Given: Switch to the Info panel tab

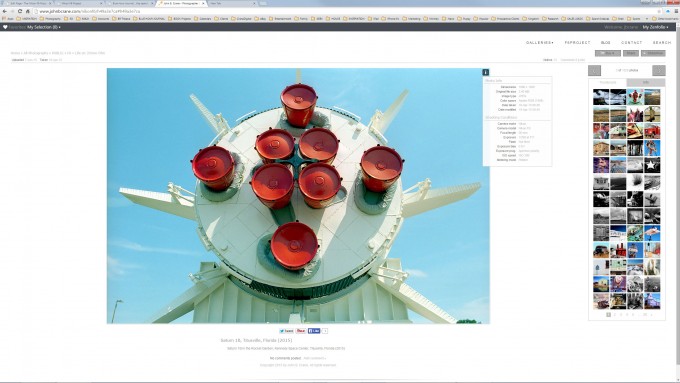Looking at the screenshot, I should pyautogui.click(x=646, y=82).
